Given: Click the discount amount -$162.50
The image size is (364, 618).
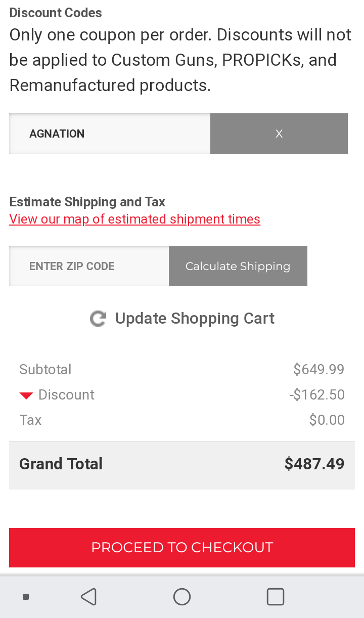Looking at the screenshot, I should click(x=317, y=395).
